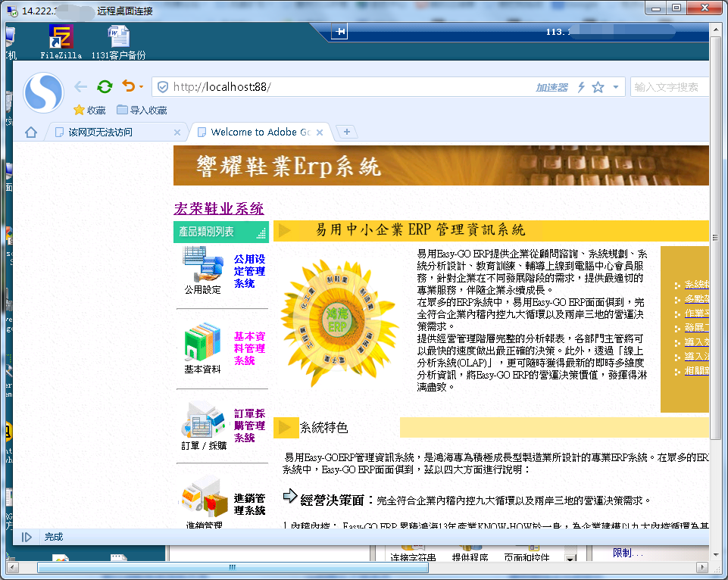Viewport: 728px width, 580px height.
Task: Click the outer scrollbar right arrow
Action: (701, 567)
